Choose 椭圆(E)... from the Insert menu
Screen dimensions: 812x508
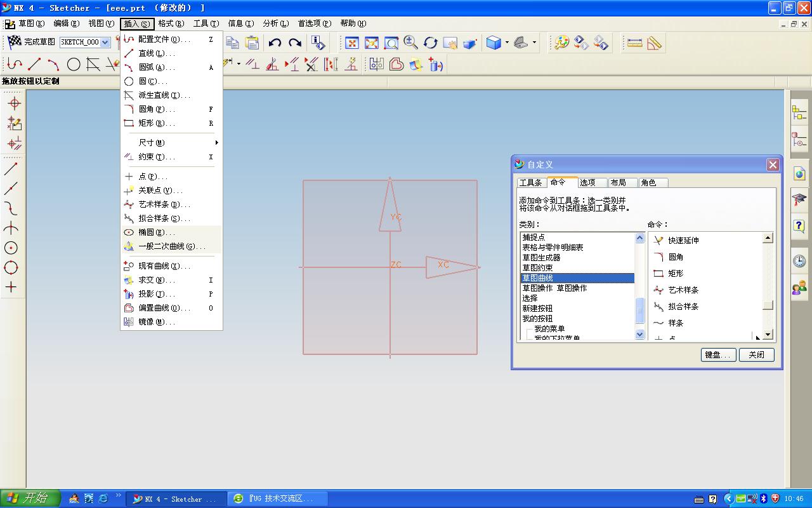point(172,232)
